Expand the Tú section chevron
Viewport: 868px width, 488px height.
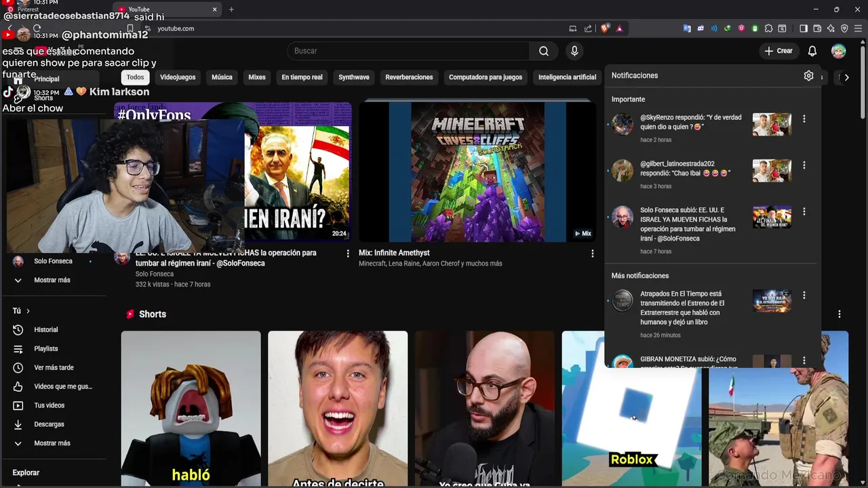28,311
